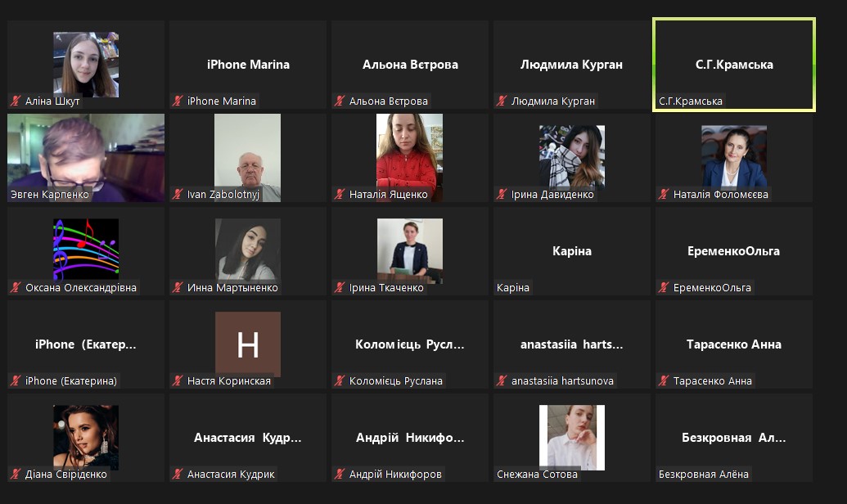Viewport: 847px width, 504px height.
Task: Select Снежана Сотова participant photo
Action: click(572, 438)
